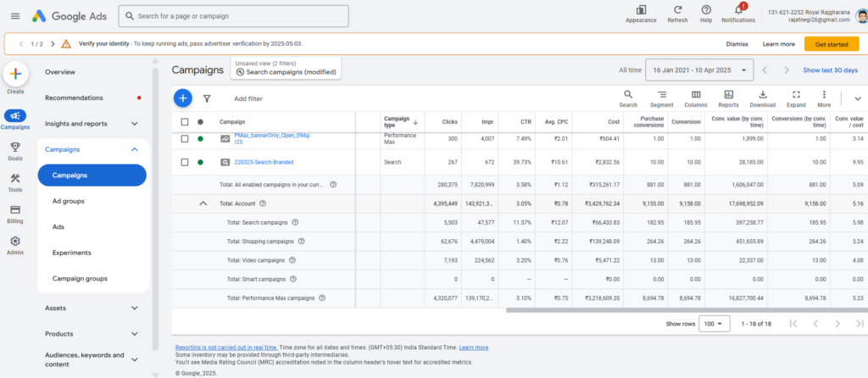868x378 pixels.
Task: Click status dot of 220325-Search-Branded
Action: (200, 162)
